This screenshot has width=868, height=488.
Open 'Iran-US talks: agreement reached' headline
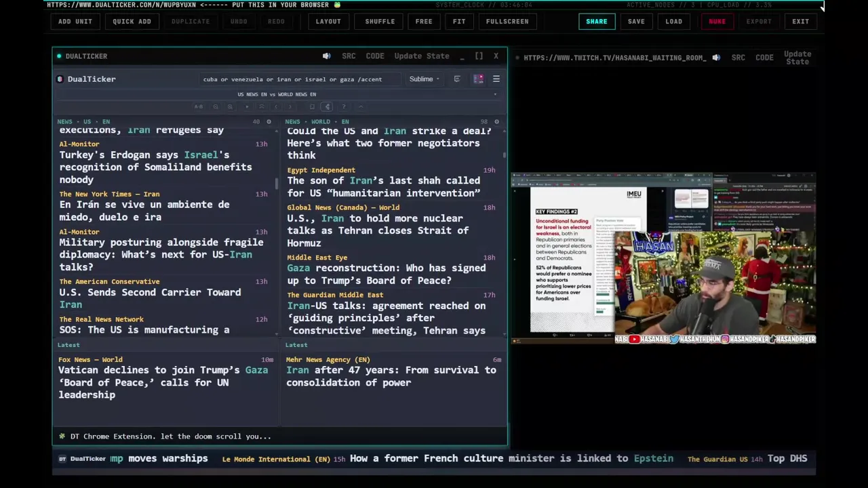pos(386,318)
